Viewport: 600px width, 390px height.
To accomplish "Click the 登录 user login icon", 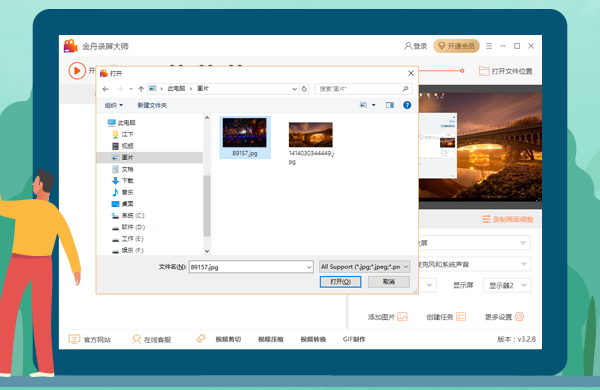I will pos(408,46).
